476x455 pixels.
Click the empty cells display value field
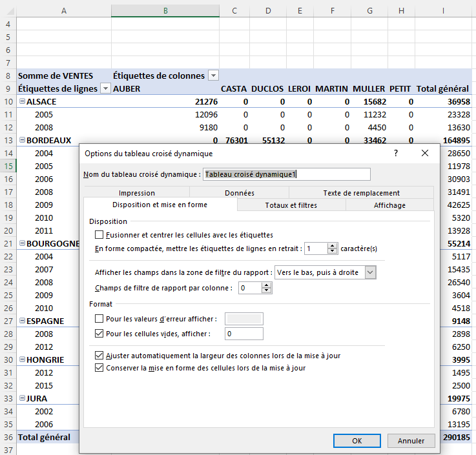(244, 334)
